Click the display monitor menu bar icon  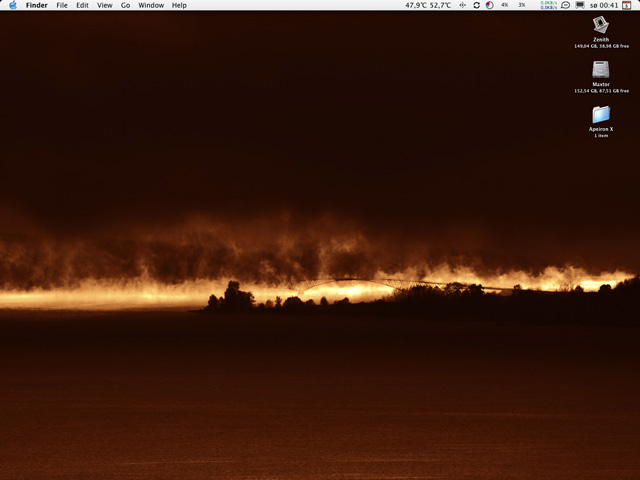(580, 5)
